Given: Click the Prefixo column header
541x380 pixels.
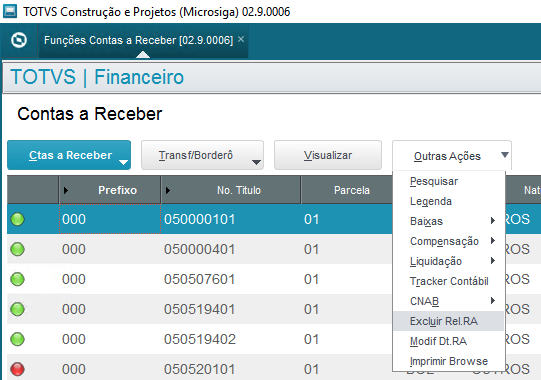Looking at the screenshot, I should pyautogui.click(x=110, y=190).
